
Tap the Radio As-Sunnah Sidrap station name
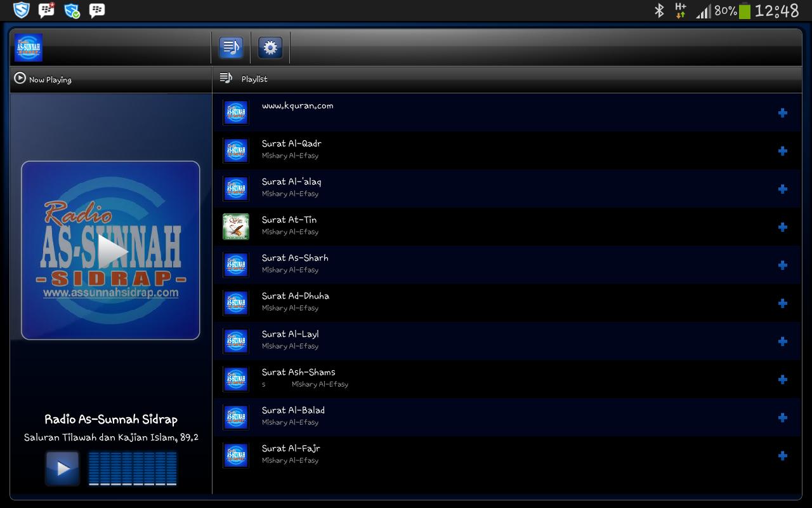[x=111, y=419]
